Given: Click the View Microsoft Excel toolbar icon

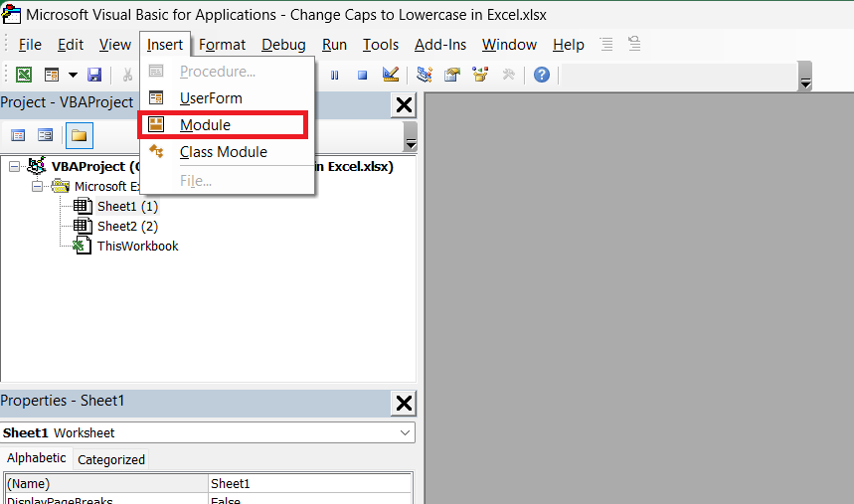Looking at the screenshot, I should tap(24, 75).
